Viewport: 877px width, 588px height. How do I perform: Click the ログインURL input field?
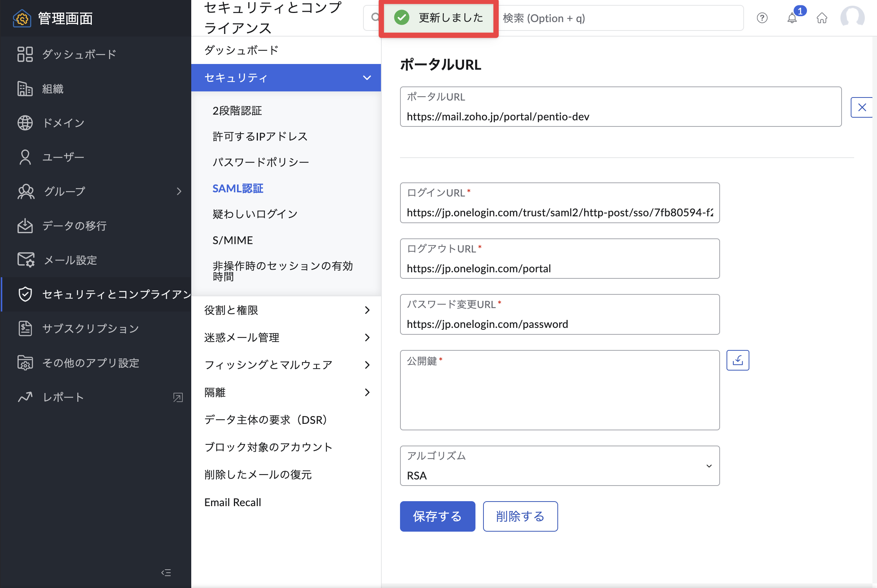(560, 203)
